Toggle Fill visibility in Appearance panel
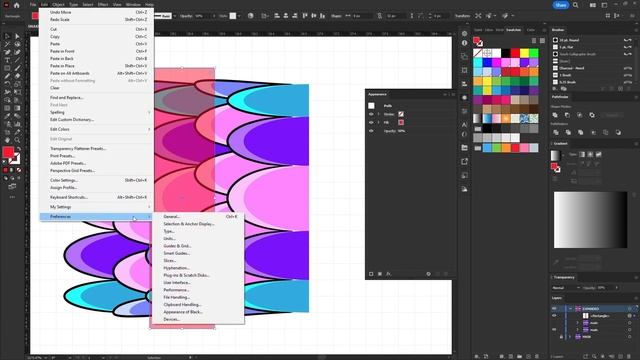 tap(371, 122)
